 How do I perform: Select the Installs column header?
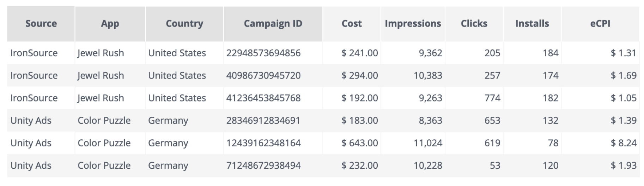point(532,24)
